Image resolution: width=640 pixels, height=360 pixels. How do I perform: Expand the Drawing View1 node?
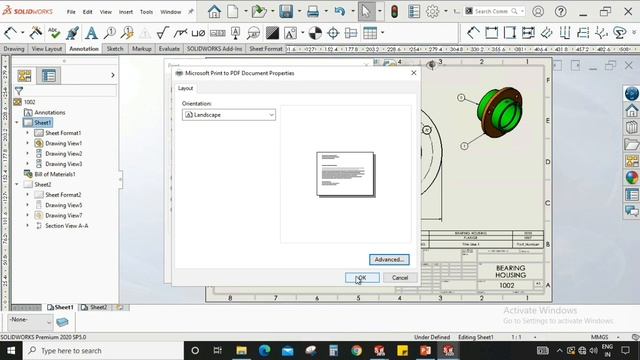[27, 143]
